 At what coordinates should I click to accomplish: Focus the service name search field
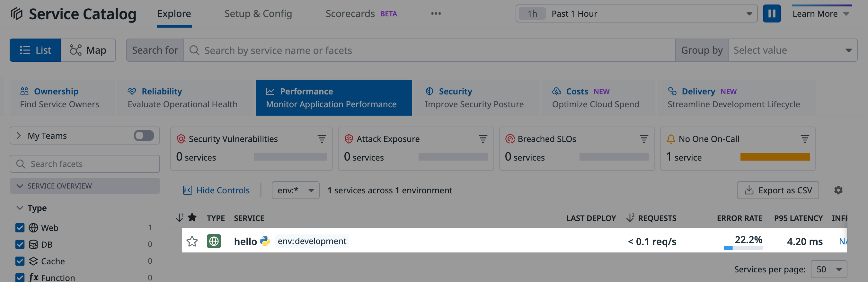pyautogui.click(x=429, y=50)
